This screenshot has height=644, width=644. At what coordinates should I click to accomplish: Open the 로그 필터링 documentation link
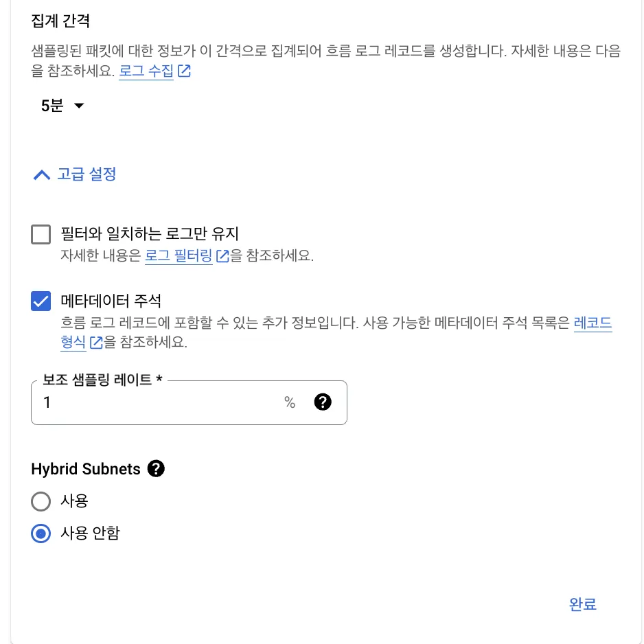(179, 256)
